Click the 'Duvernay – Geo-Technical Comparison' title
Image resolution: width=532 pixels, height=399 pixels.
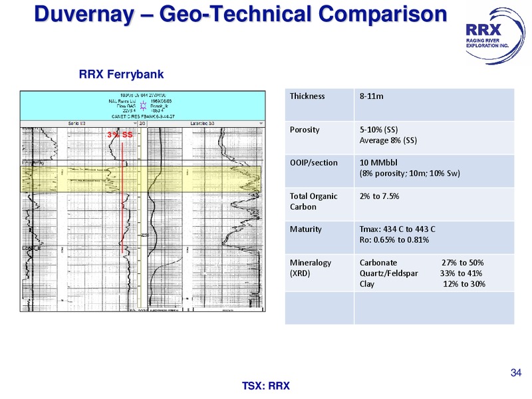click(241, 14)
